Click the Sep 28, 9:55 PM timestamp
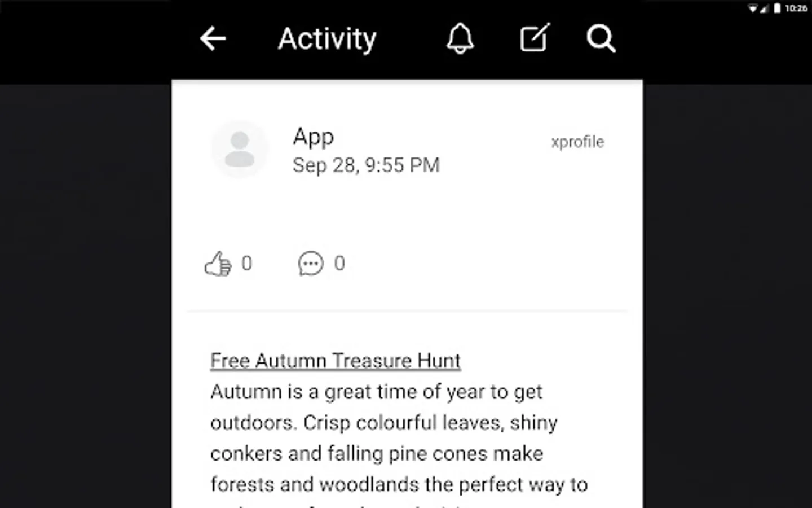This screenshot has width=812, height=508. 366,165
